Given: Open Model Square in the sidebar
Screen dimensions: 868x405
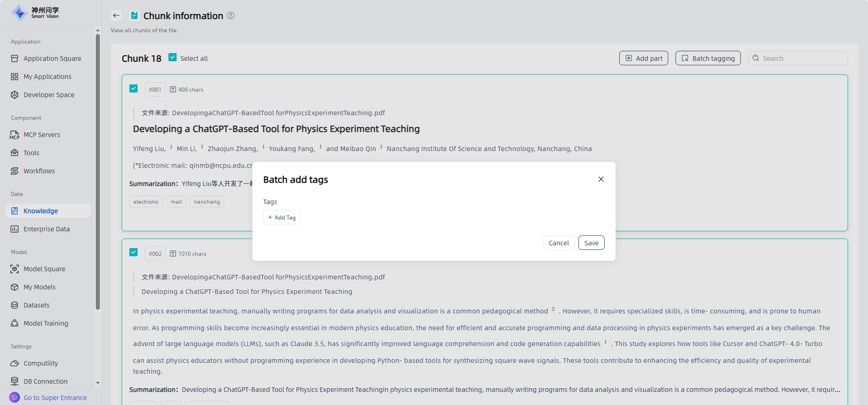Looking at the screenshot, I should pyautogui.click(x=44, y=269).
